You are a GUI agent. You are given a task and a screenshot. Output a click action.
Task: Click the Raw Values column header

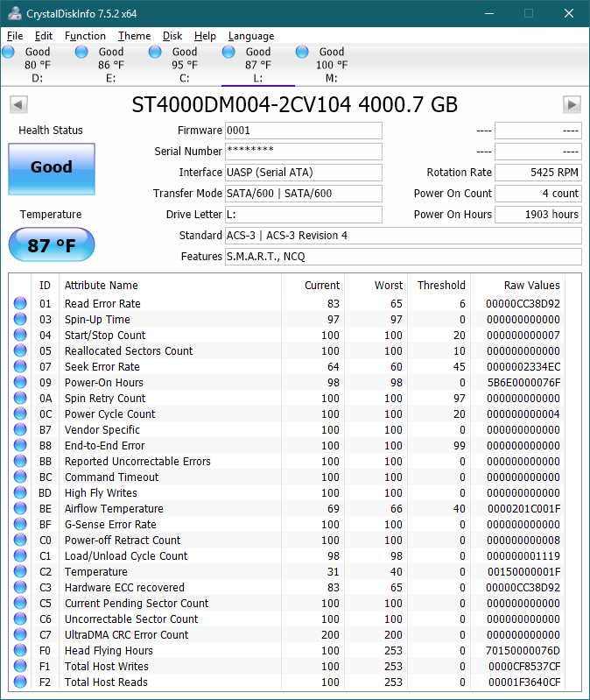point(531,286)
